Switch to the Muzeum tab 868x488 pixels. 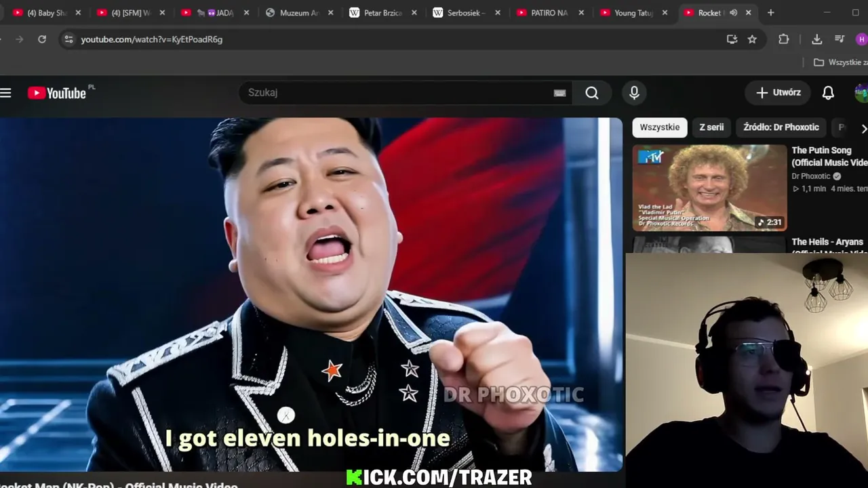tap(298, 13)
